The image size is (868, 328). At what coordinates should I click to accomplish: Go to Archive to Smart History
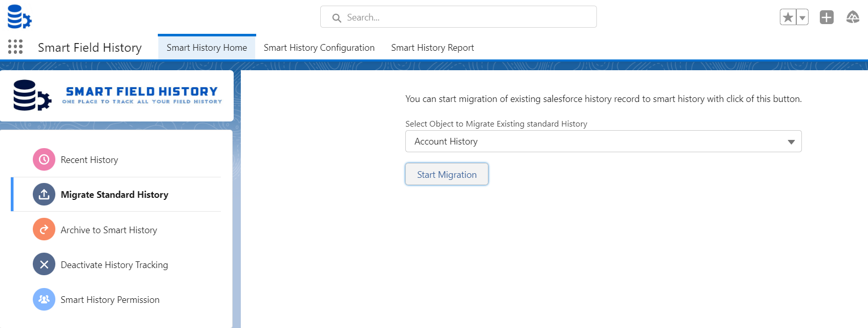pyautogui.click(x=109, y=230)
